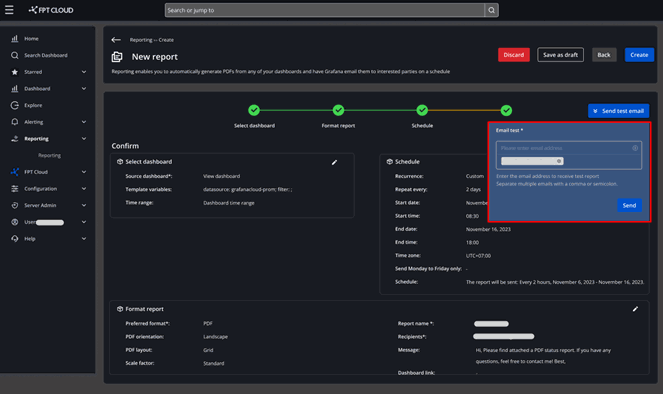Click the 'Dashboard time range' value

tap(229, 203)
